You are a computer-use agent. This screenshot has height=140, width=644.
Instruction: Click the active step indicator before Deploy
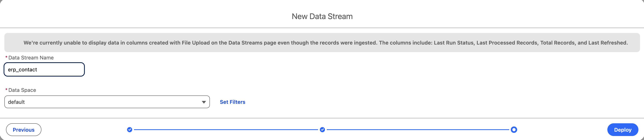click(x=514, y=129)
